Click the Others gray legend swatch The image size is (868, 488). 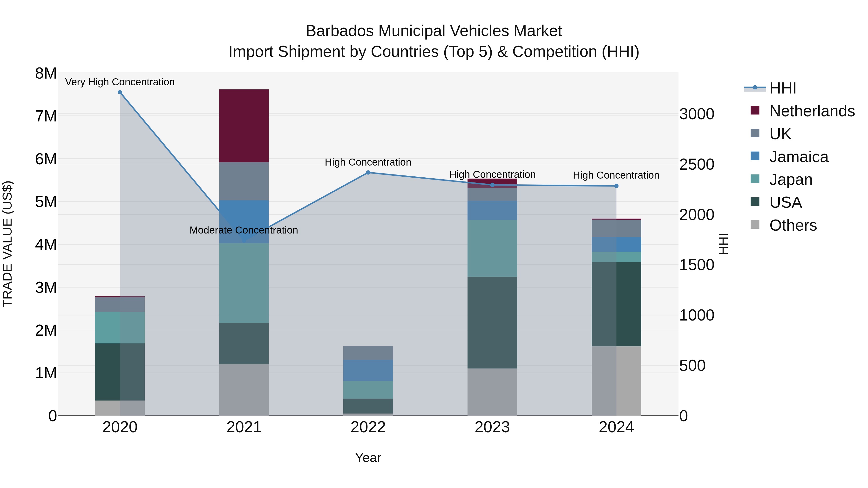755,225
